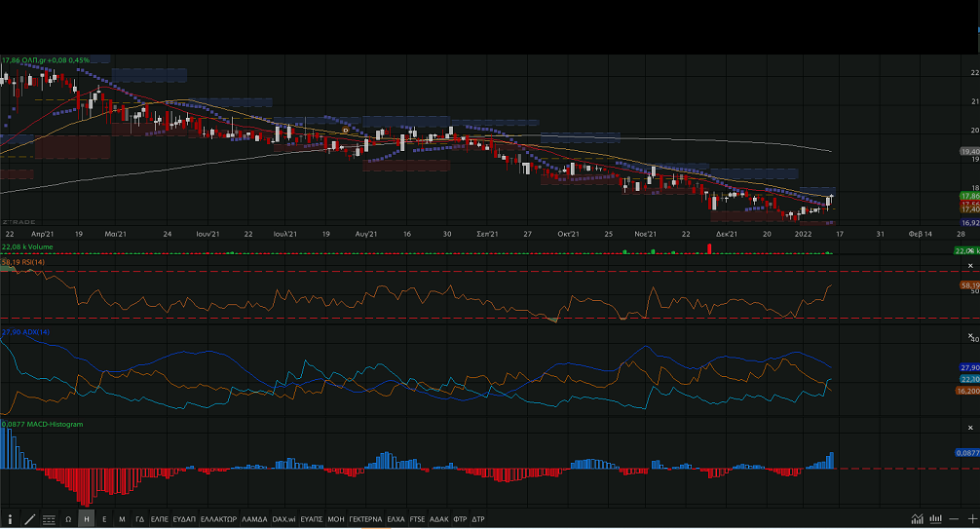Viewport: 980px width, 529px height.
Task: Select the trend line drawing tool
Action: (29, 519)
